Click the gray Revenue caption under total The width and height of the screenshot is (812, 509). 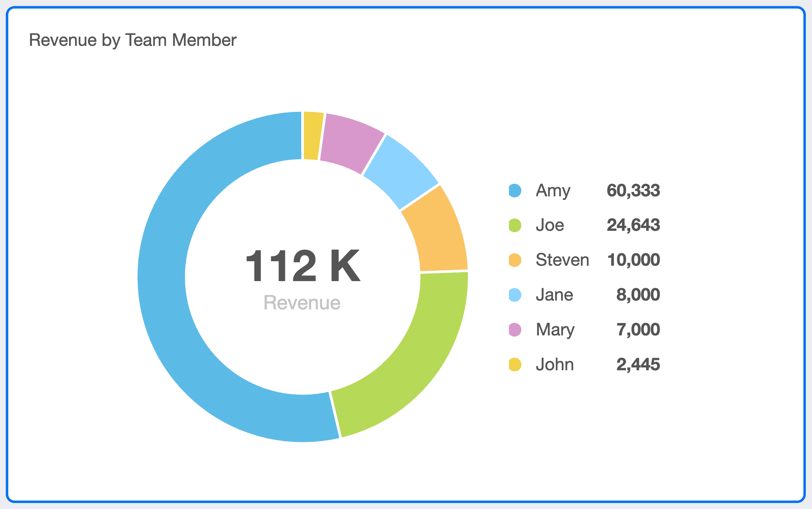coord(302,303)
